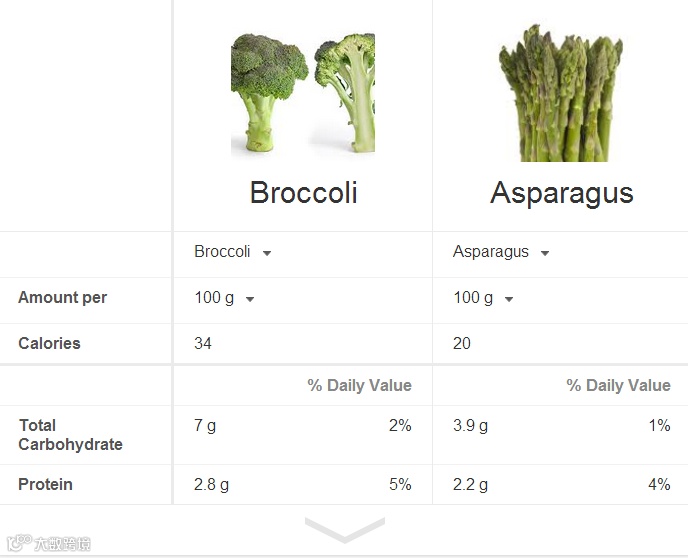Click the watermark logo icon
This screenshot has height=558, width=688.
[x=19, y=543]
